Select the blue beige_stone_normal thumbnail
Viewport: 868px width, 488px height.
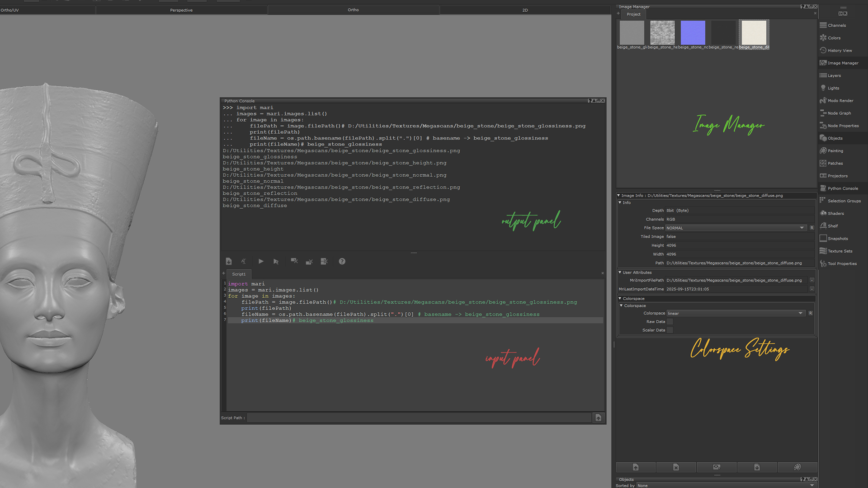point(693,33)
